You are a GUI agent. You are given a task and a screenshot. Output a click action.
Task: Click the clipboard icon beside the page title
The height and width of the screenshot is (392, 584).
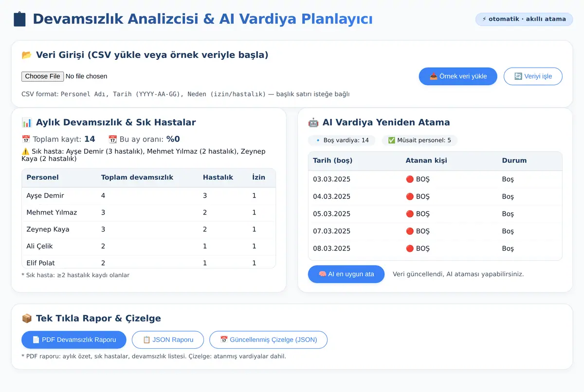point(19,19)
